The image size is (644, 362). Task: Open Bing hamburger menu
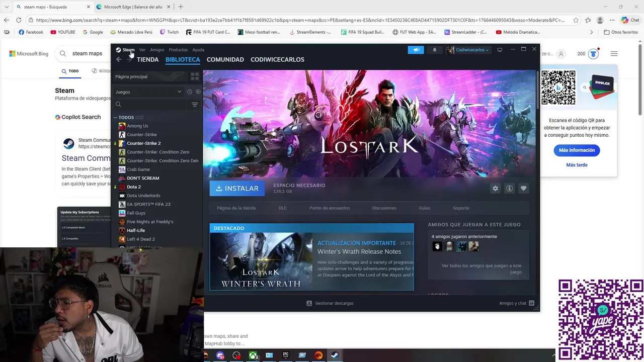point(614,54)
